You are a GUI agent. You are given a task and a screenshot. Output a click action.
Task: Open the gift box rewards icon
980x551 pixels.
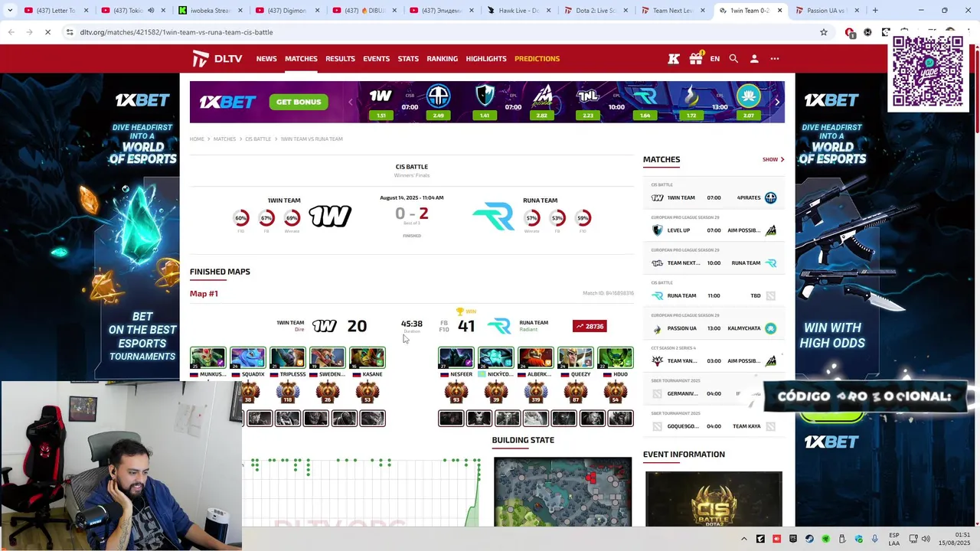pos(696,58)
